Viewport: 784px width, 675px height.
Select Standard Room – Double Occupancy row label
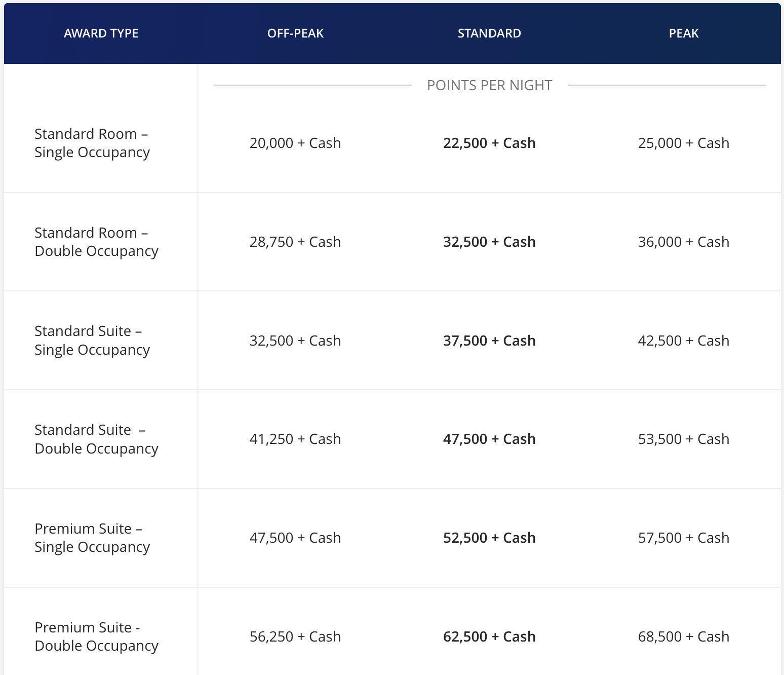tap(96, 242)
